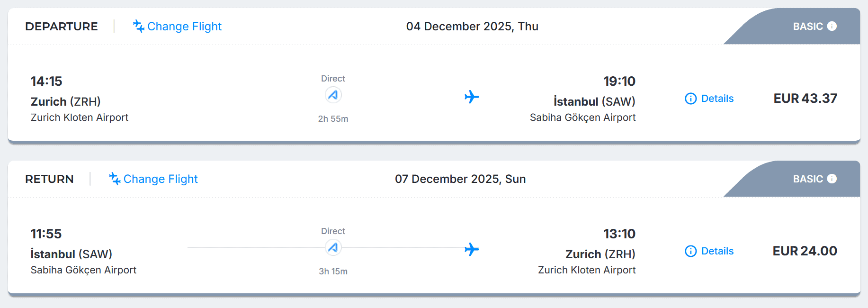Click the info icon beside return BASIC
Image resolution: width=868 pixels, height=308 pixels.
(832, 179)
